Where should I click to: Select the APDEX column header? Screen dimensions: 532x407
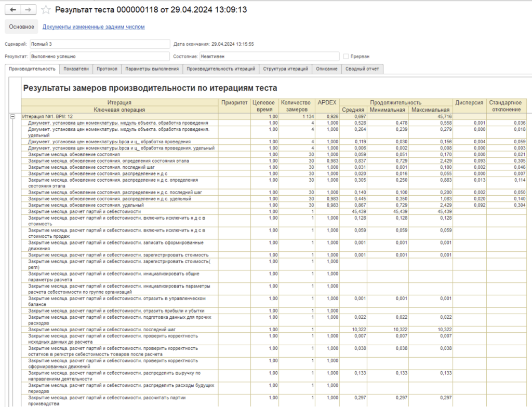point(327,103)
